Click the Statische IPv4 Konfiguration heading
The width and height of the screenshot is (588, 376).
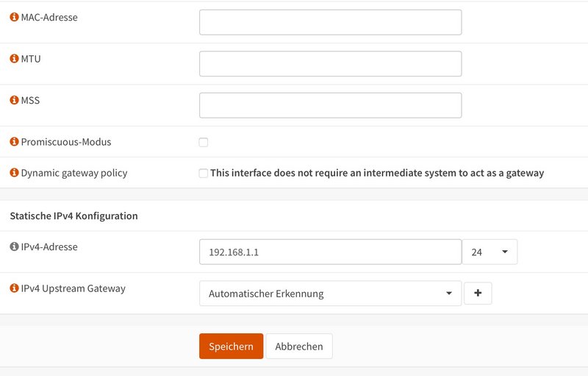pyautogui.click(x=74, y=216)
